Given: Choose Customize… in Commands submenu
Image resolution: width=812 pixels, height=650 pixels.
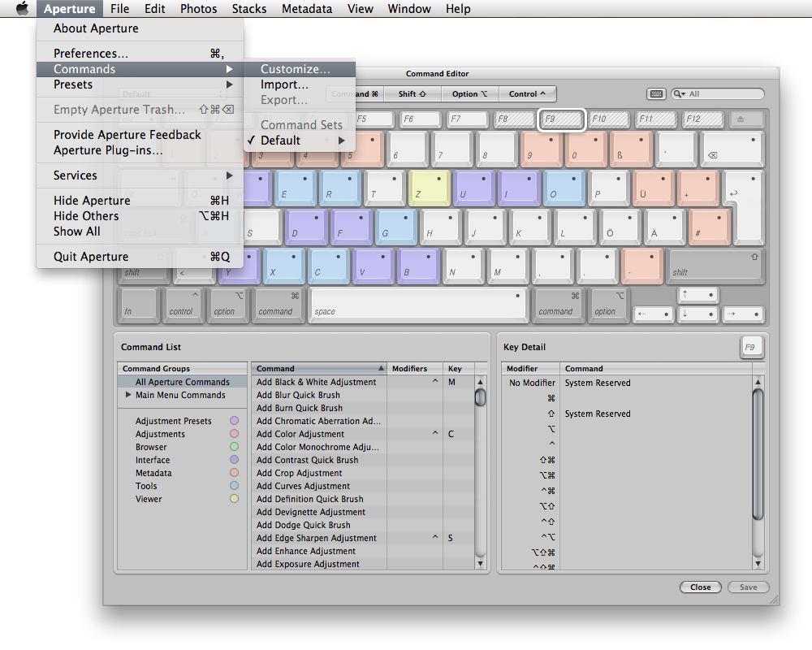Looking at the screenshot, I should (300, 69).
